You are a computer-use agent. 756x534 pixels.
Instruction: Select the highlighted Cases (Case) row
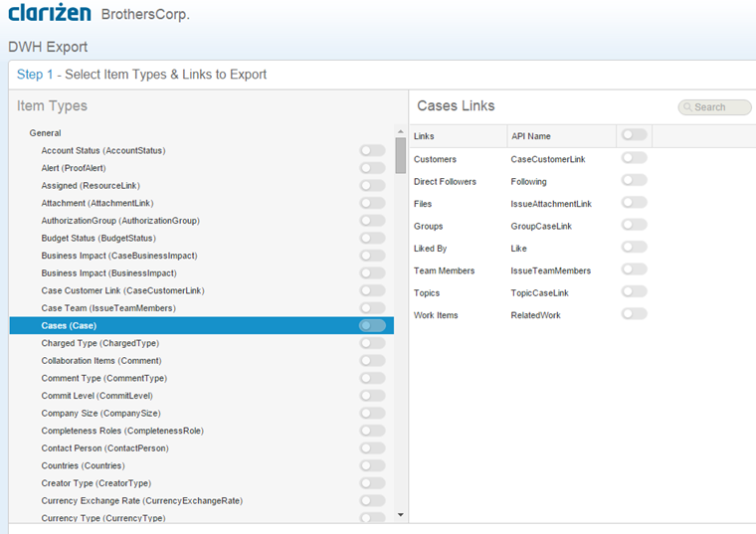pos(202,325)
